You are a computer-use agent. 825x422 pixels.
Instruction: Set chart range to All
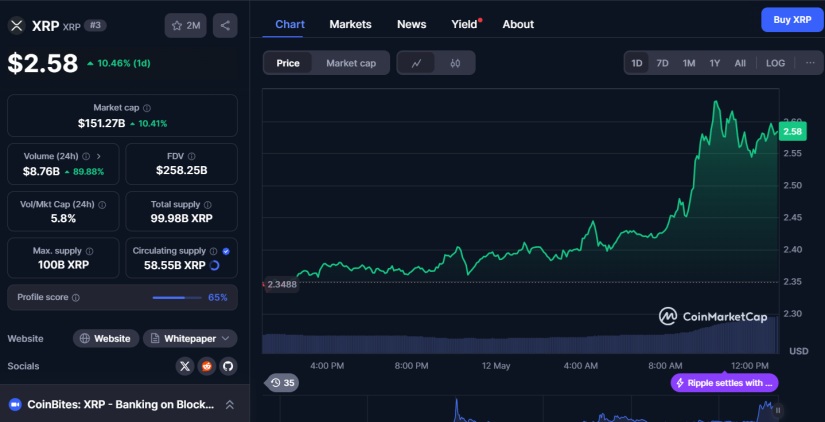point(740,63)
